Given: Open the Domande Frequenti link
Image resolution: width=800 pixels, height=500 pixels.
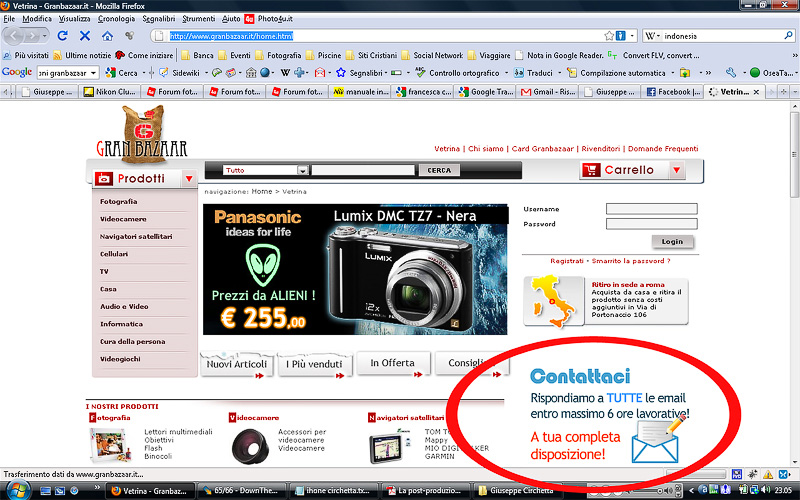Looking at the screenshot, I should pyautogui.click(x=663, y=148).
